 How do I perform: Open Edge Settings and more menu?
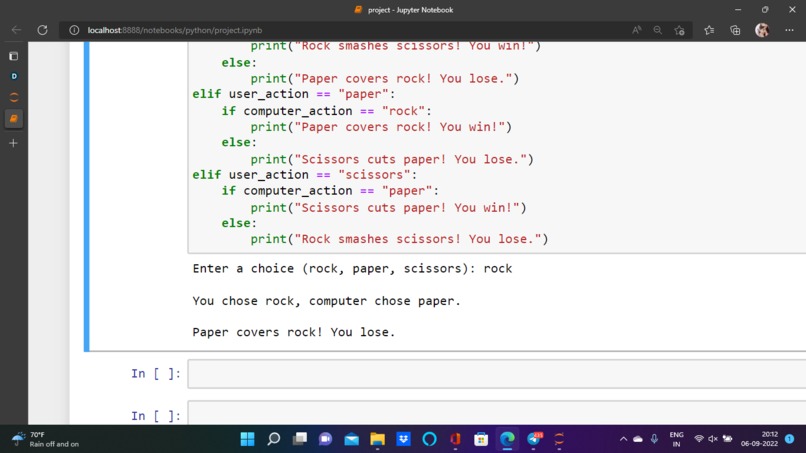(x=789, y=30)
